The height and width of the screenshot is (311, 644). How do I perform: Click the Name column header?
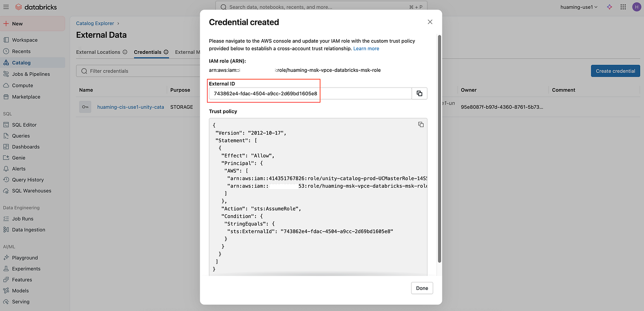(x=86, y=90)
